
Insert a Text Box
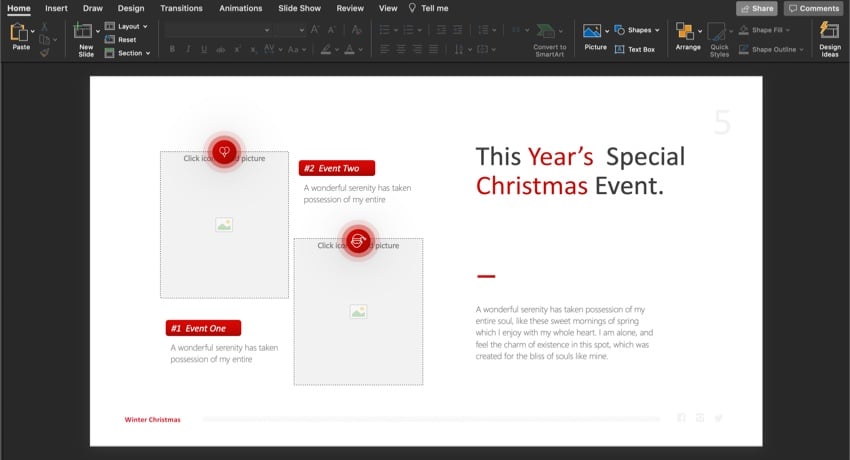click(x=634, y=48)
